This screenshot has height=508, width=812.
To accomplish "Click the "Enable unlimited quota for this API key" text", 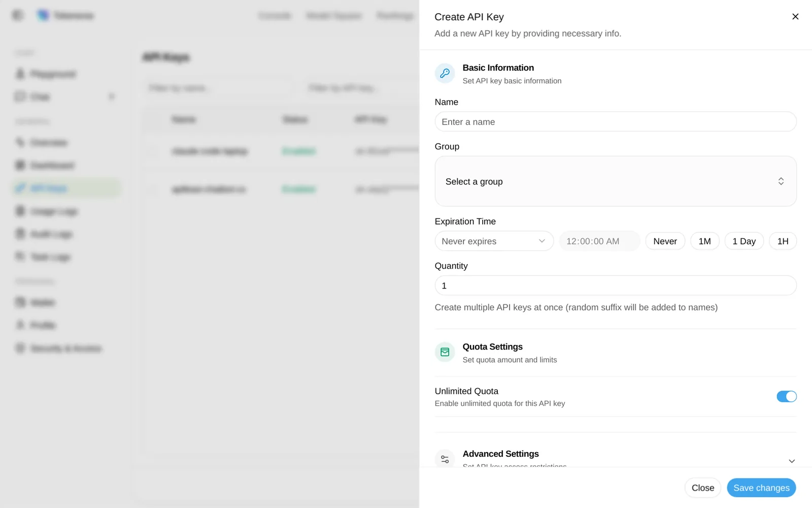I will coord(499,403).
